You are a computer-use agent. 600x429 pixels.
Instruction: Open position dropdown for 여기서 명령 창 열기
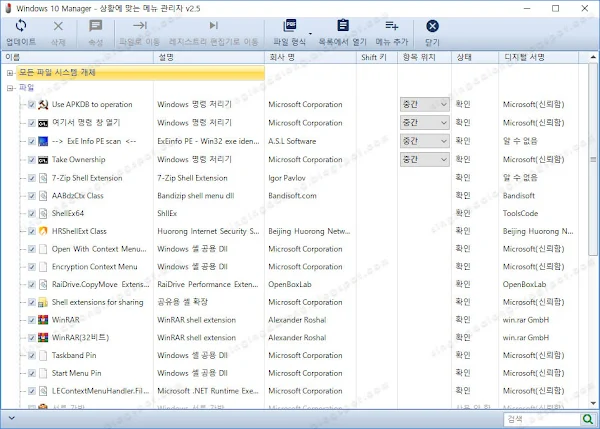click(424, 122)
